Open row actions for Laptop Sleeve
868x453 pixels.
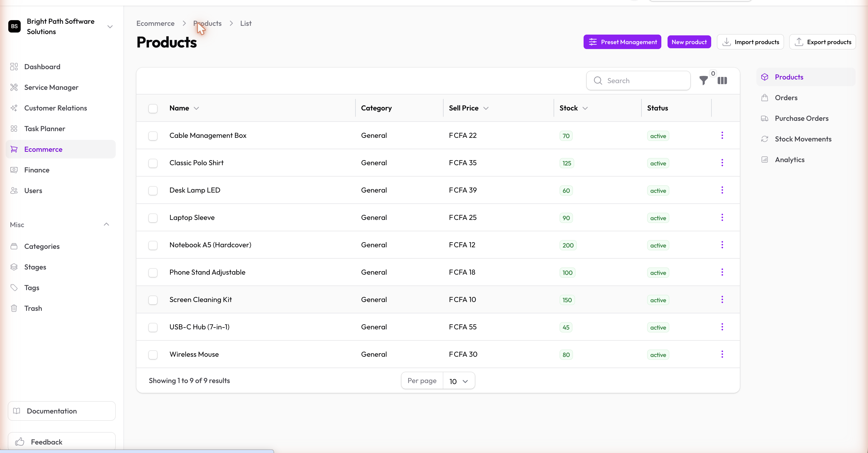point(722,217)
